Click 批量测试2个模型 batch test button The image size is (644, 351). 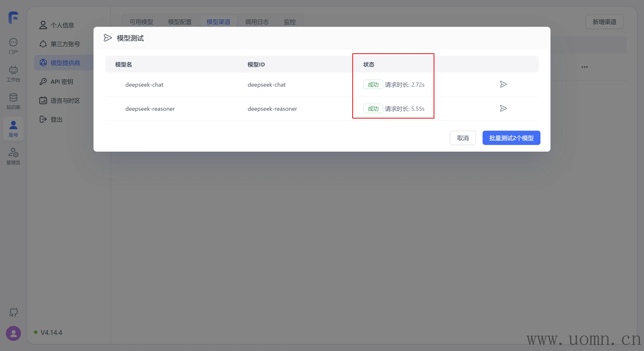511,138
